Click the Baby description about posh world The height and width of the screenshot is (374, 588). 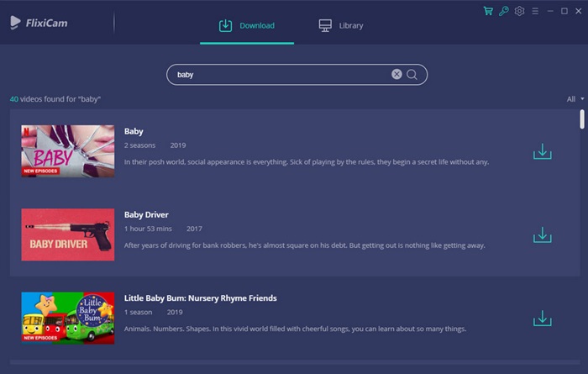(x=307, y=162)
